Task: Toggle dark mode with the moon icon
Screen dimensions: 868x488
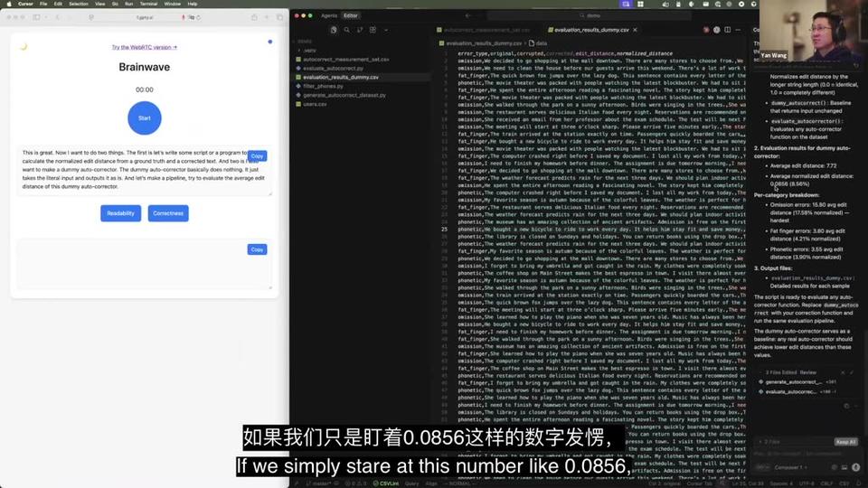Action: click(x=24, y=46)
